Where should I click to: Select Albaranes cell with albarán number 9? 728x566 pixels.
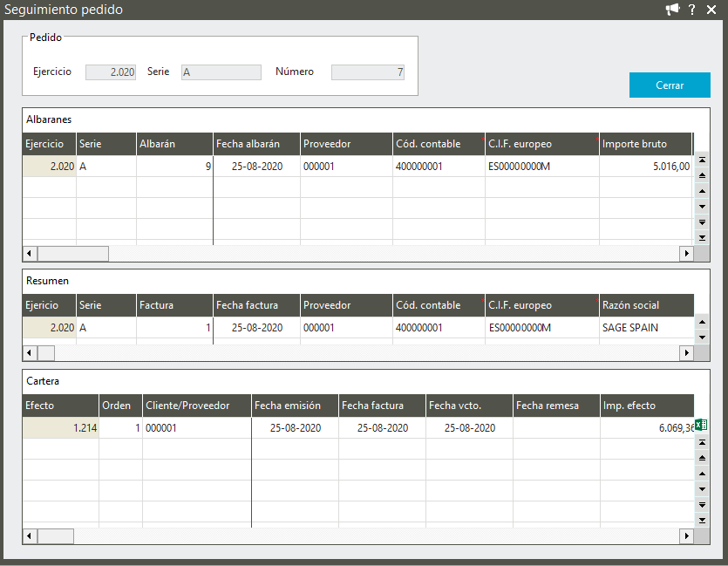(x=174, y=167)
